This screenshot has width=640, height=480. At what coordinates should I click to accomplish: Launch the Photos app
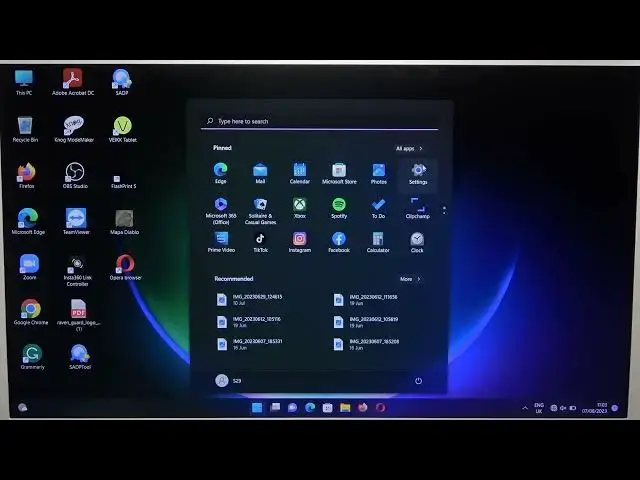378,173
